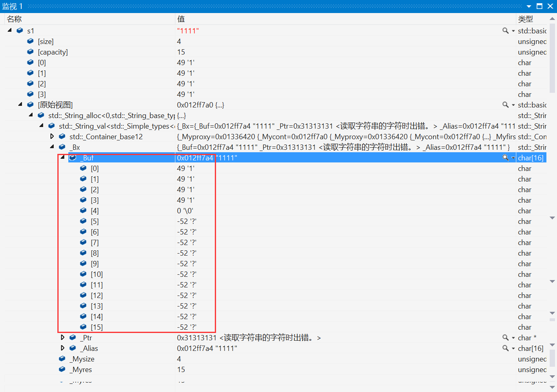This screenshot has height=392, width=557.
Task: Open text visualizer magnifier for s1
Action: 505,31
